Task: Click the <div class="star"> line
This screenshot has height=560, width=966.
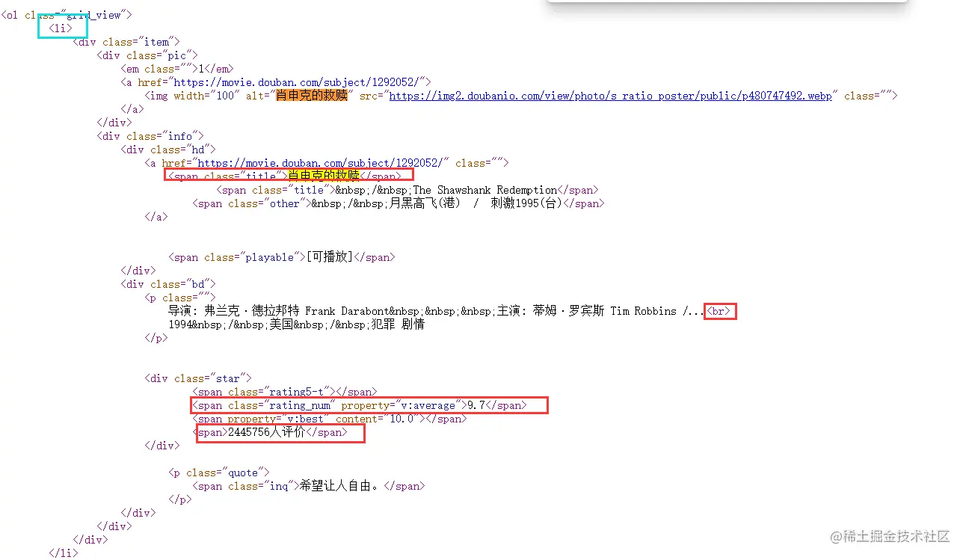Action: pos(197,378)
